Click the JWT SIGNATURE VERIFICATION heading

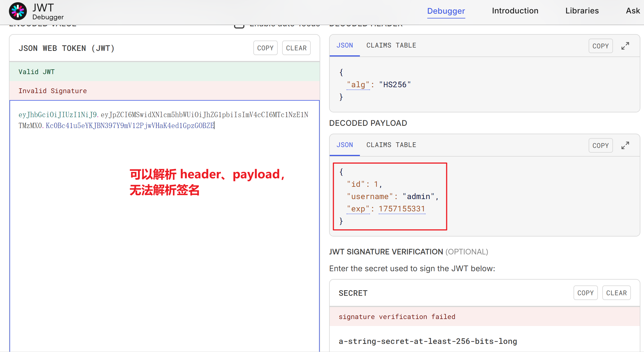click(409, 252)
